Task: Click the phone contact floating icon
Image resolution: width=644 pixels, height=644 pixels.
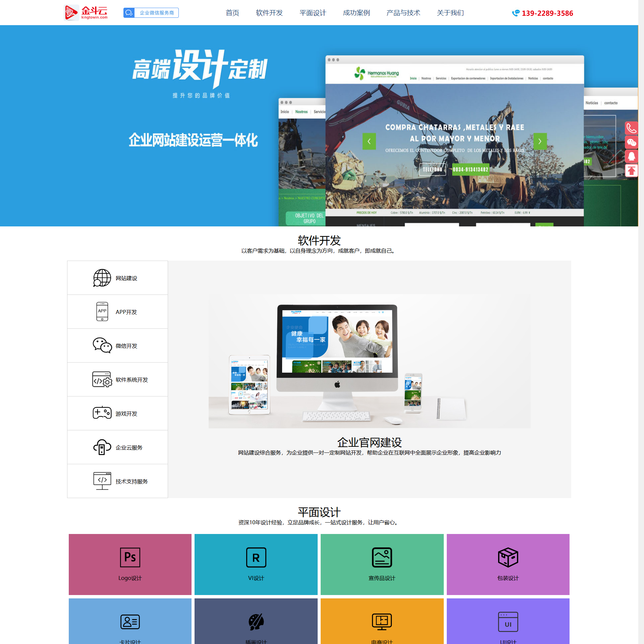Action: click(631, 128)
